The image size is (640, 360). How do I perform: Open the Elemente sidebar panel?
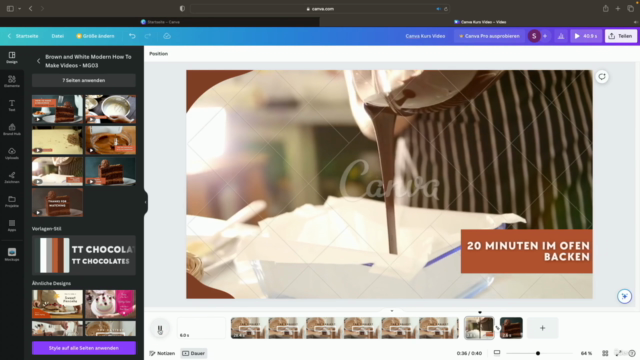[12, 82]
